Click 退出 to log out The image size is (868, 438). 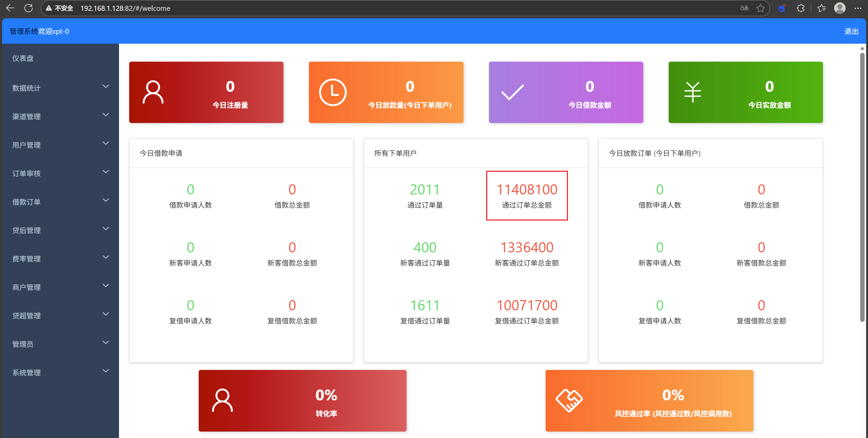coord(851,31)
